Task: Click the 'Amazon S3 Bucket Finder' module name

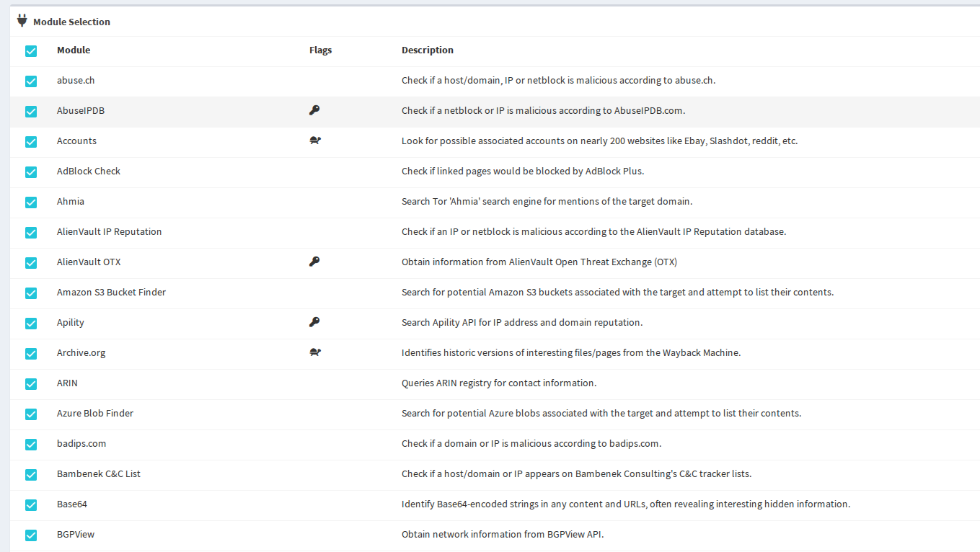Action: (x=111, y=292)
